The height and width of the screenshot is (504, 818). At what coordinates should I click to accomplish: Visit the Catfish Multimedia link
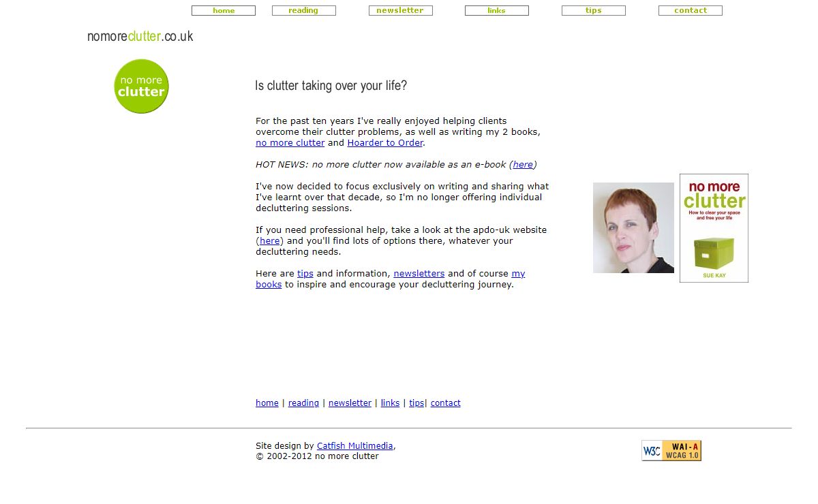click(x=354, y=446)
